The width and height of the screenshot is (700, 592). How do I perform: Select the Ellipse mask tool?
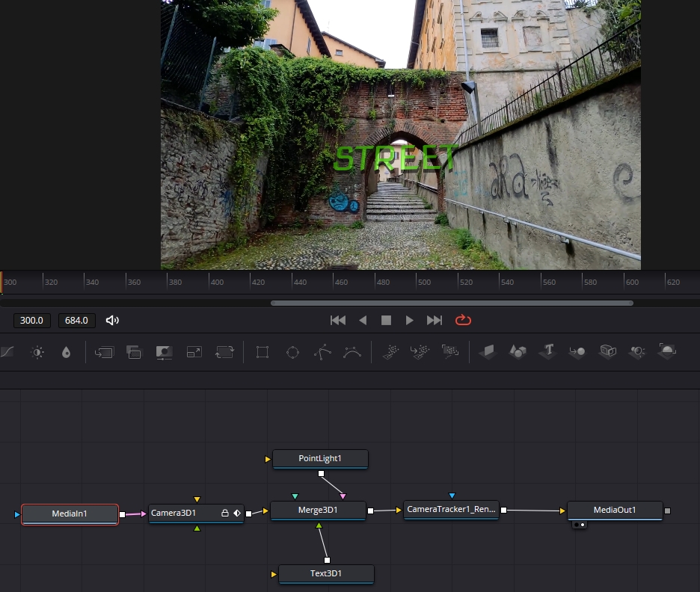[292, 352]
